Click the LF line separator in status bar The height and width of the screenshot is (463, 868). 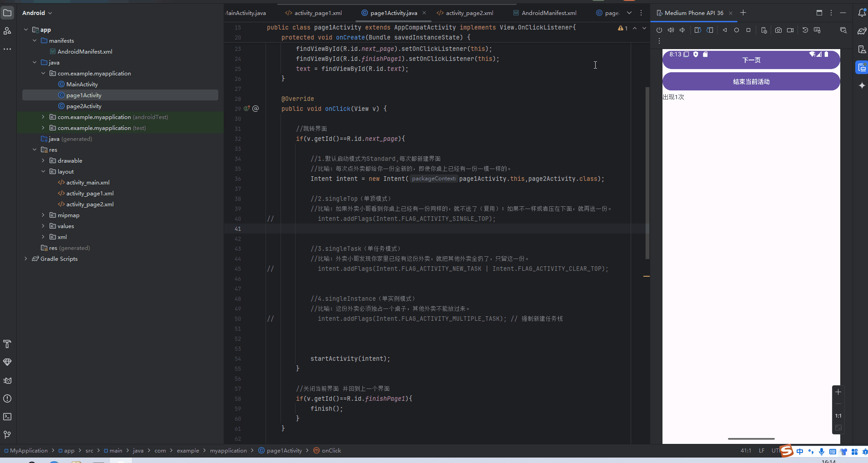point(762,451)
